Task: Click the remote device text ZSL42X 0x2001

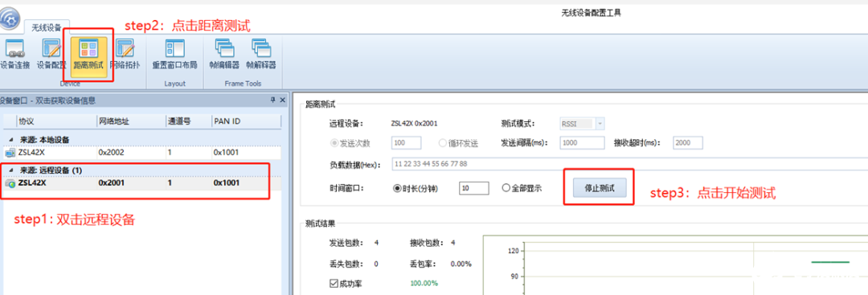Action: click(415, 124)
